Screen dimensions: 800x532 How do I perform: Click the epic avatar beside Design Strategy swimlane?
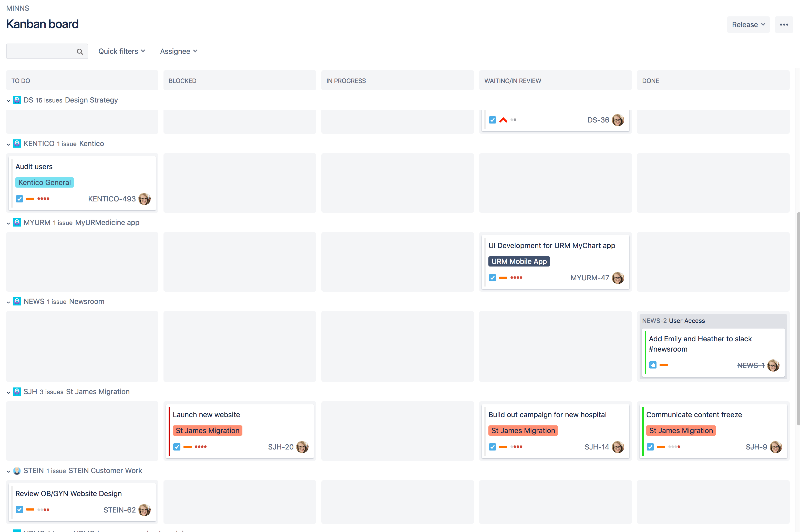click(x=17, y=100)
